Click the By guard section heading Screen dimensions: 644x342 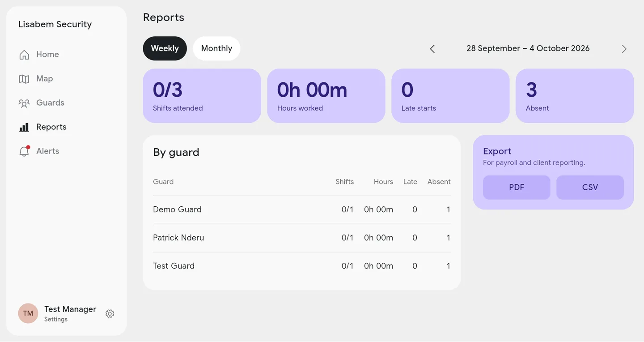pyautogui.click(x=176, y=152)
